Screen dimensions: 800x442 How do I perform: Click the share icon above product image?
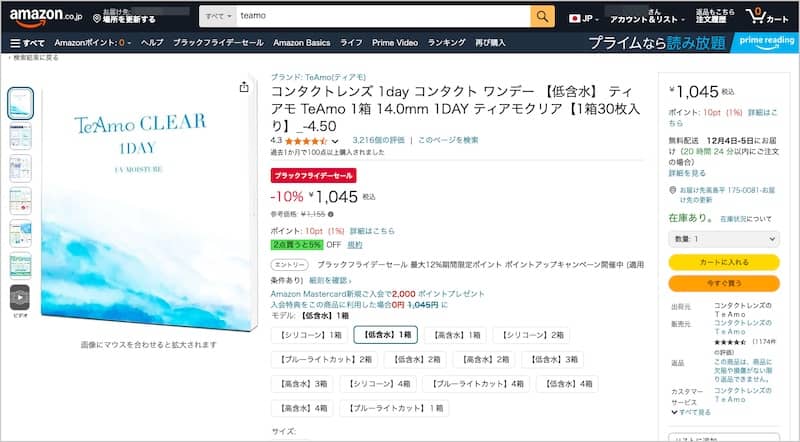[x=244, y=87]
